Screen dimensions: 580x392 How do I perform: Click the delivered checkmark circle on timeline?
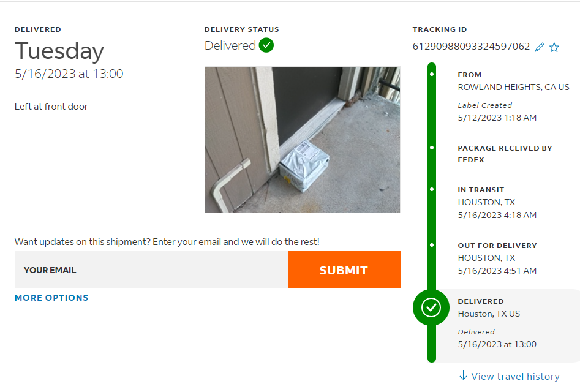[x=431, y=307]
